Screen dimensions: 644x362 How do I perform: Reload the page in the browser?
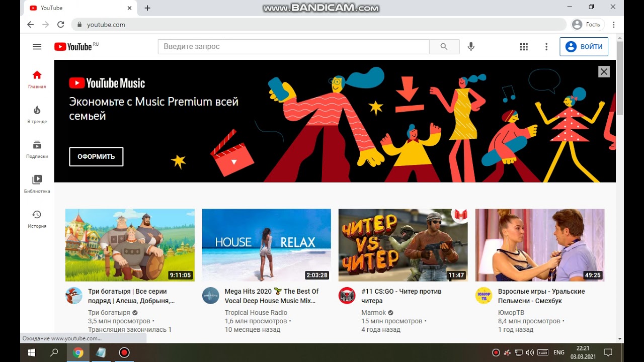point(61,25)
